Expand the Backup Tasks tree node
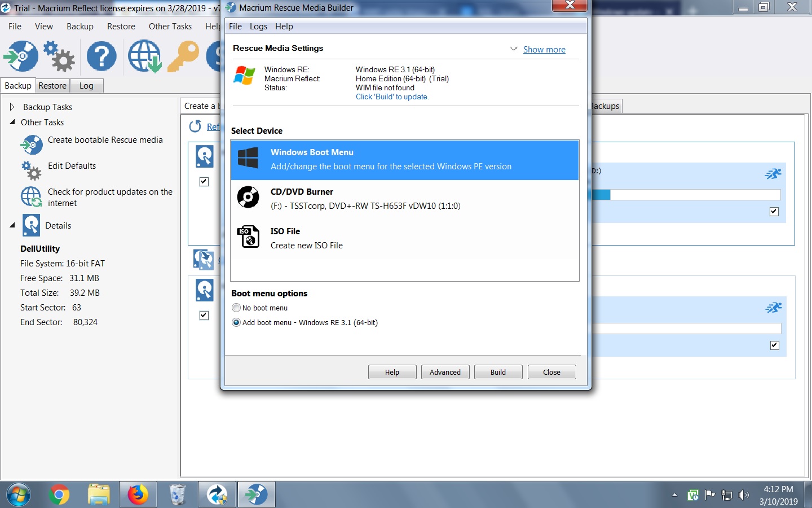This screenshot has width=812, height=508. click(12, 107)
